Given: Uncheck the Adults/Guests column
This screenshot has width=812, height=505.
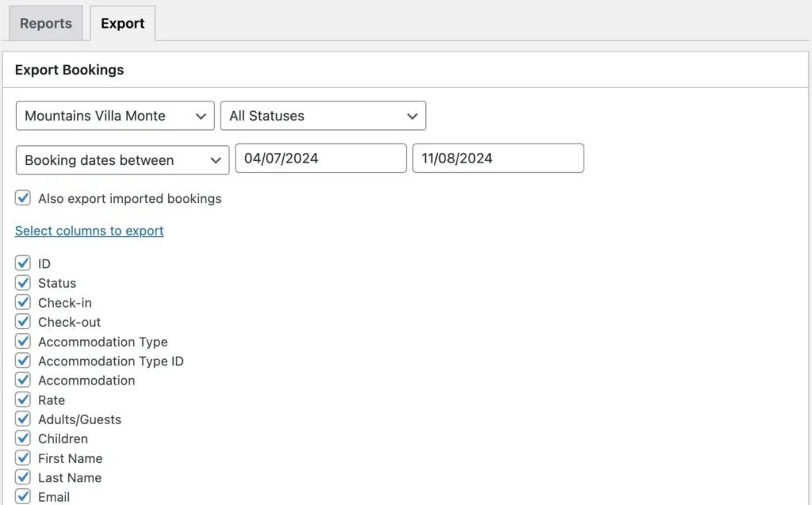Looking at the screenshot, I should tap(22, 419).
